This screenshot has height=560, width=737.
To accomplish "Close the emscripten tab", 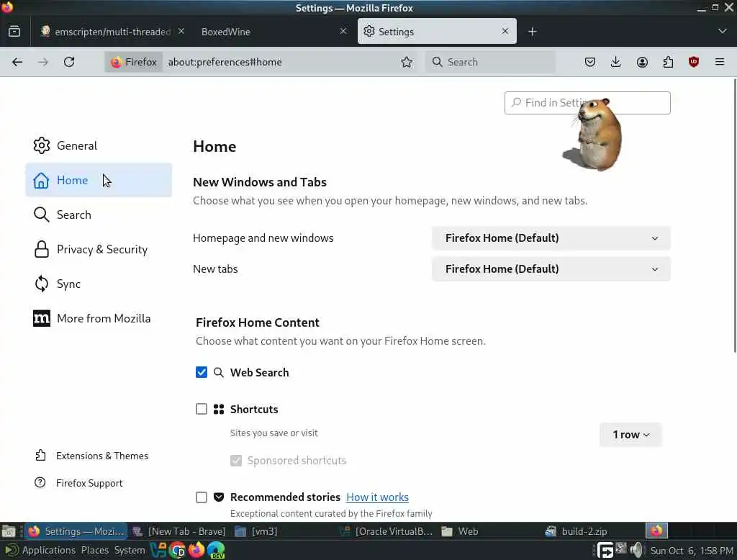I will pos(181,31).
